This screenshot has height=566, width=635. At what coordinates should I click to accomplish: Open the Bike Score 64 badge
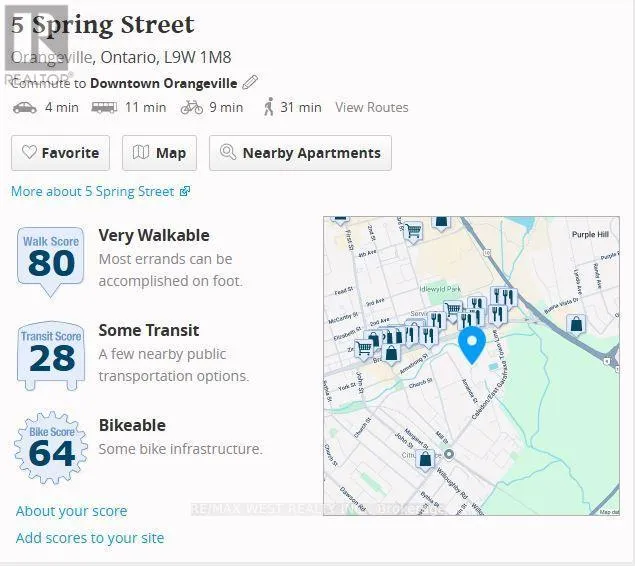(51, 447)
